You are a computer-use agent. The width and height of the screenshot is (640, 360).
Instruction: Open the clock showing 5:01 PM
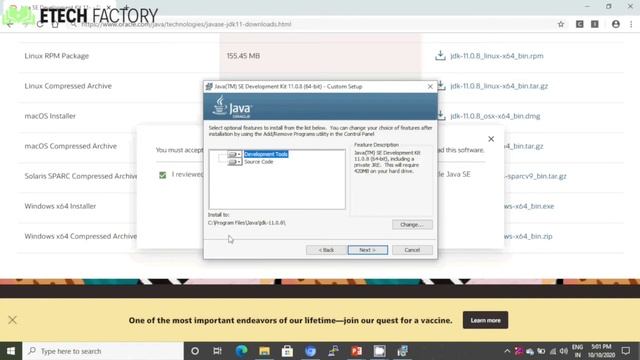(x=601, y=351)
